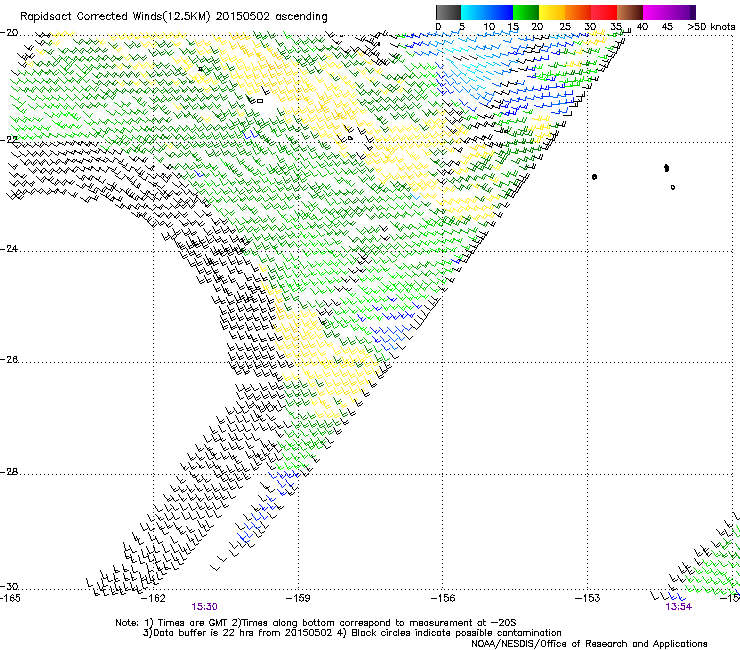This screenshot has width=740, height=650.
Task: Click the 'Data buffer is 22 hrs' note
Action: coord(352,633)
